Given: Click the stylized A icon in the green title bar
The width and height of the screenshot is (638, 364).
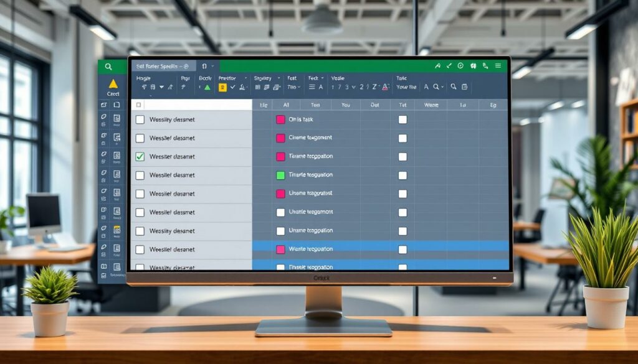Looking at the screenshot, I should tap(438, 65).
